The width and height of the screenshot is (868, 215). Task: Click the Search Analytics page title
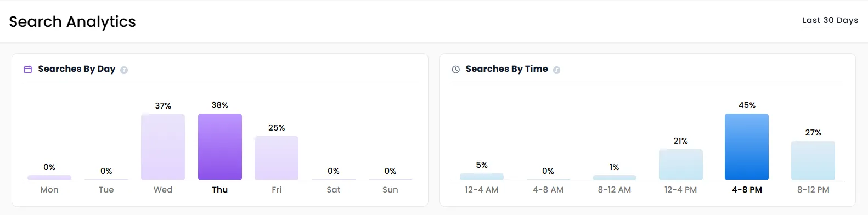click(72, 22)
